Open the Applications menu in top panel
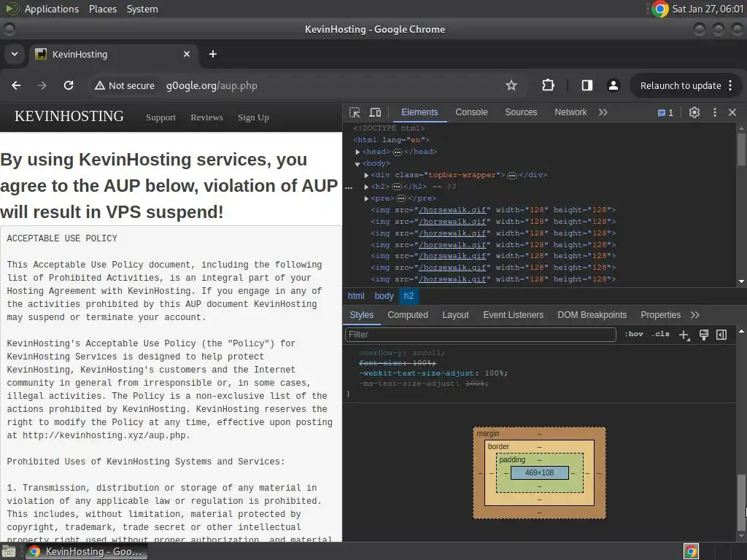This screenshot has width=747, height=560. [52, 9]
